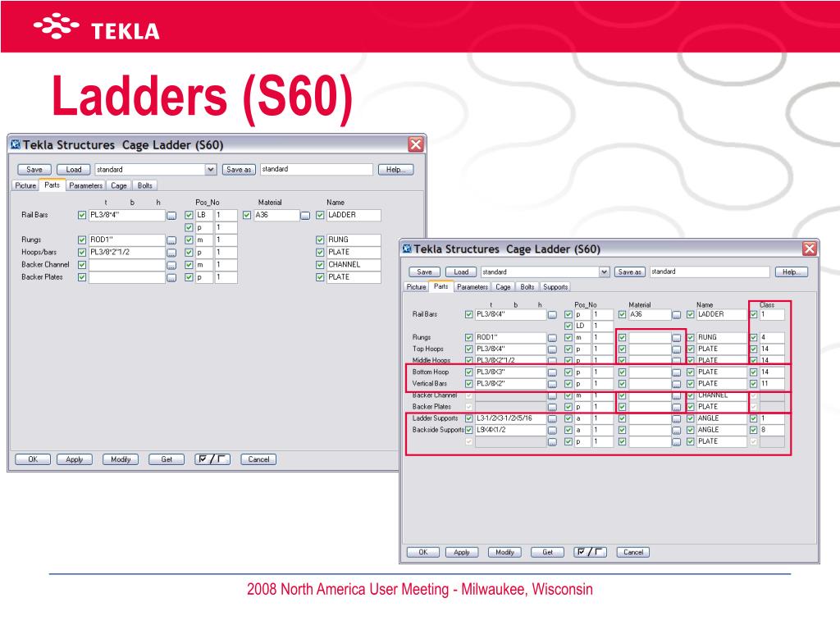The image size is (840, 630).
Task: Open material picker for Ladder Supports row
Action: click(x=677, y=419)
